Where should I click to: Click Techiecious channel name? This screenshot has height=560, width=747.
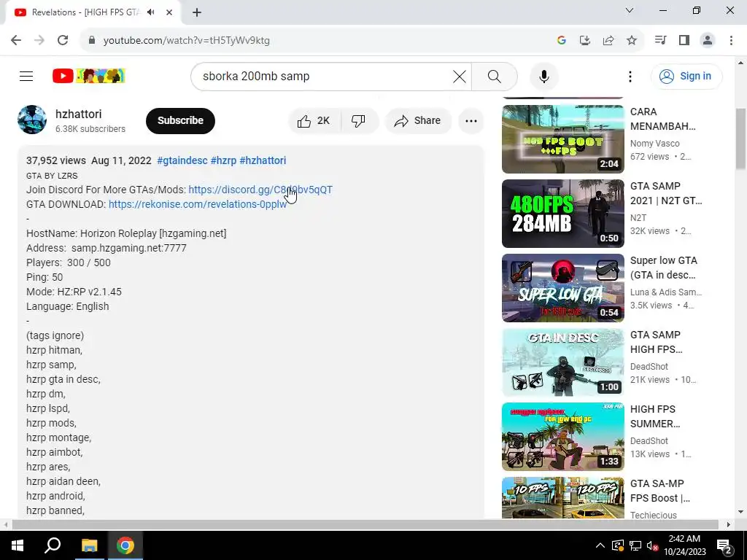pos(653,516)
